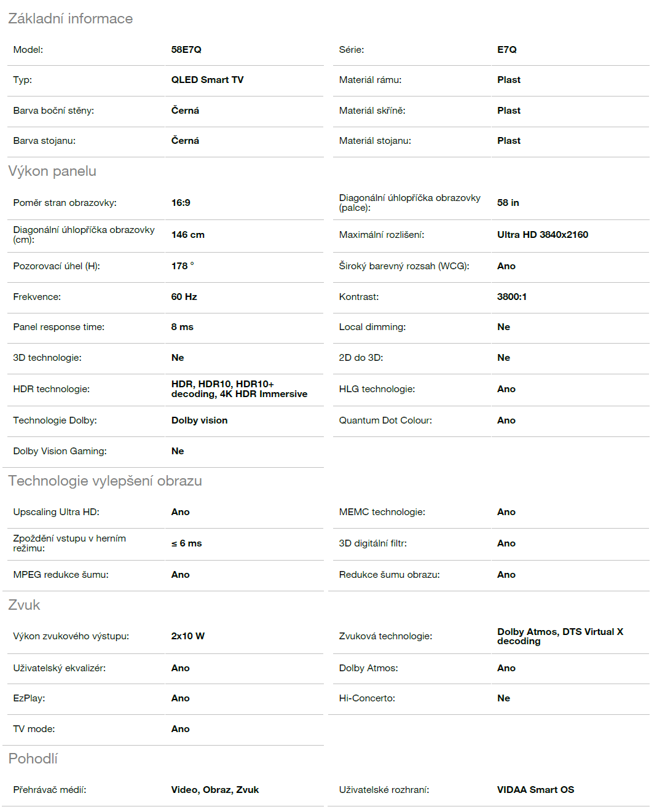Select the "3800:1" contrast value
The height and width of the screenshot is (812, 657).
tap(512, 297)
